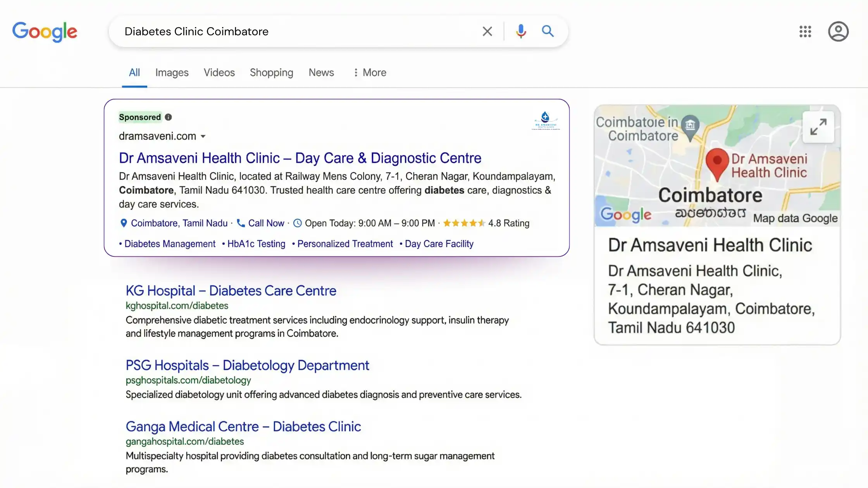
Task: Switch to the News tab
Action: (x=321, y=72)
